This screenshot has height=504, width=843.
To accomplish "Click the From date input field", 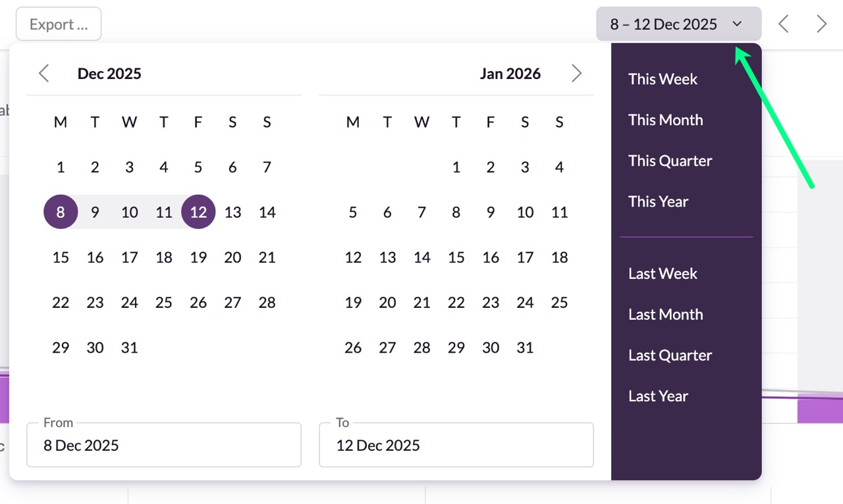I will (x=163, y=445).
